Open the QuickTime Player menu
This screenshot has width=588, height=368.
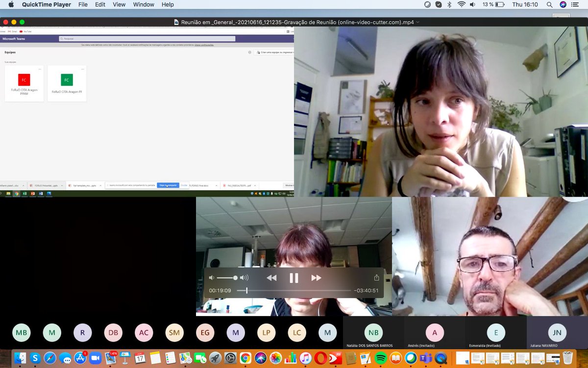coord(47,4)
